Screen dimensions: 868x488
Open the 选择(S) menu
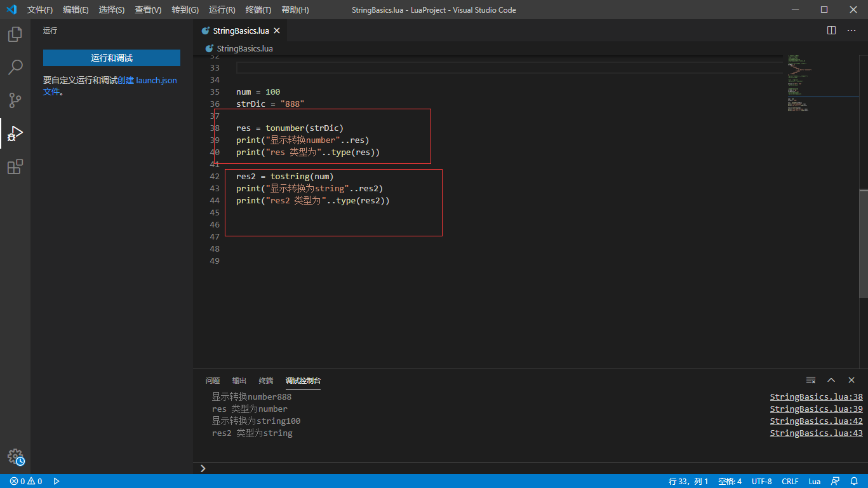click(112, 10)
